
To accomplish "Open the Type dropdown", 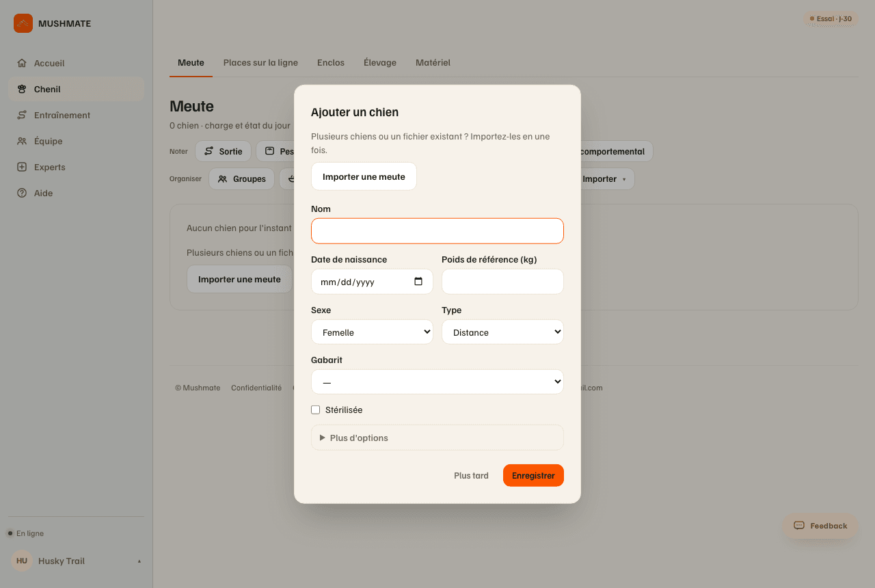I will pos(502,332).
